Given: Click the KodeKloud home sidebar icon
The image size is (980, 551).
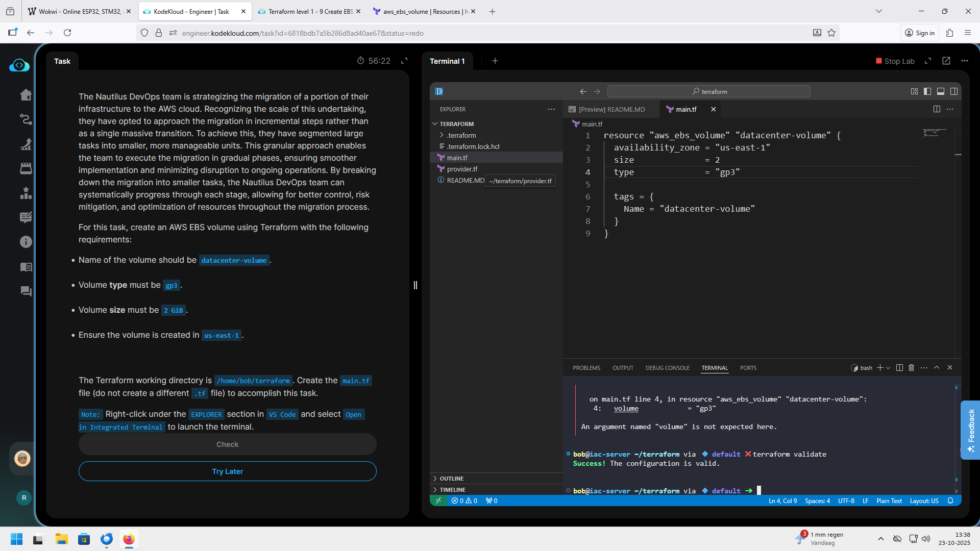Looking at the screenshot, I should coord(26,95).
